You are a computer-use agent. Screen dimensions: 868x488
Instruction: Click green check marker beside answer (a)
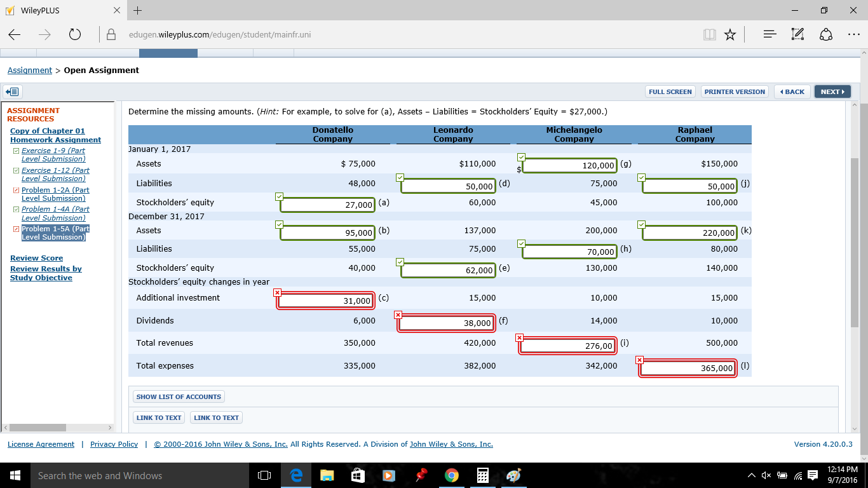coord(280,196)
